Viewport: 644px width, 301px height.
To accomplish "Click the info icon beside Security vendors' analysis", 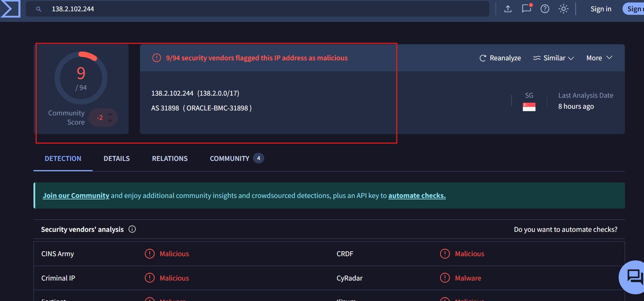I will pyautogui.click(x=132, y=229).
